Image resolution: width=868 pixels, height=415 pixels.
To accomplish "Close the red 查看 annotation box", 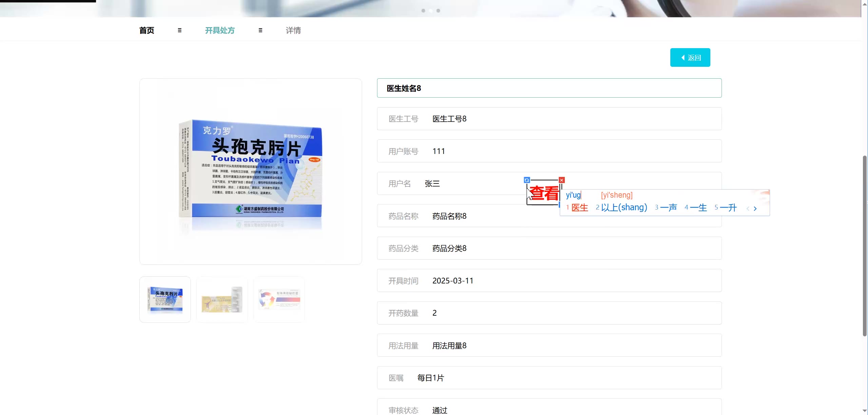I will tap(562, 180).
